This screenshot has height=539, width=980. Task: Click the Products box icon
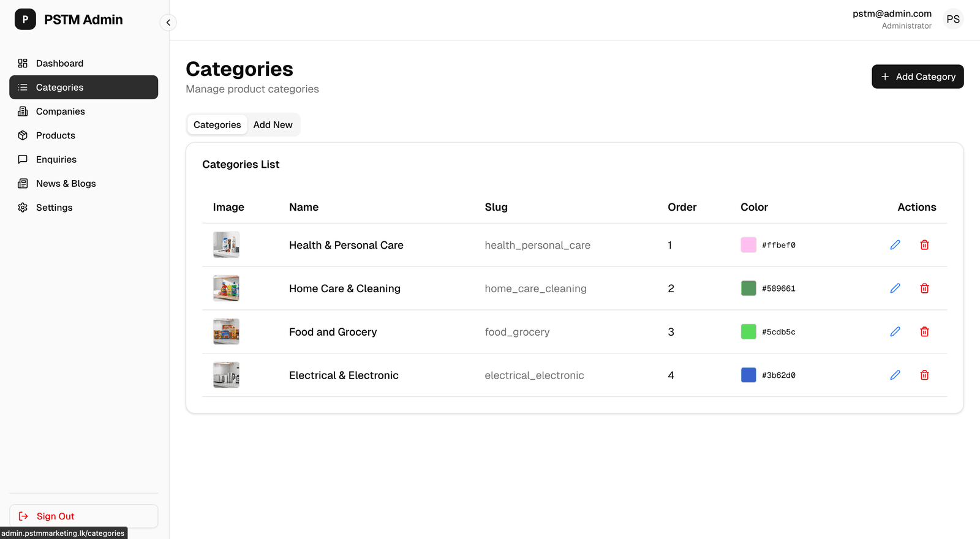tap(23, 135)
